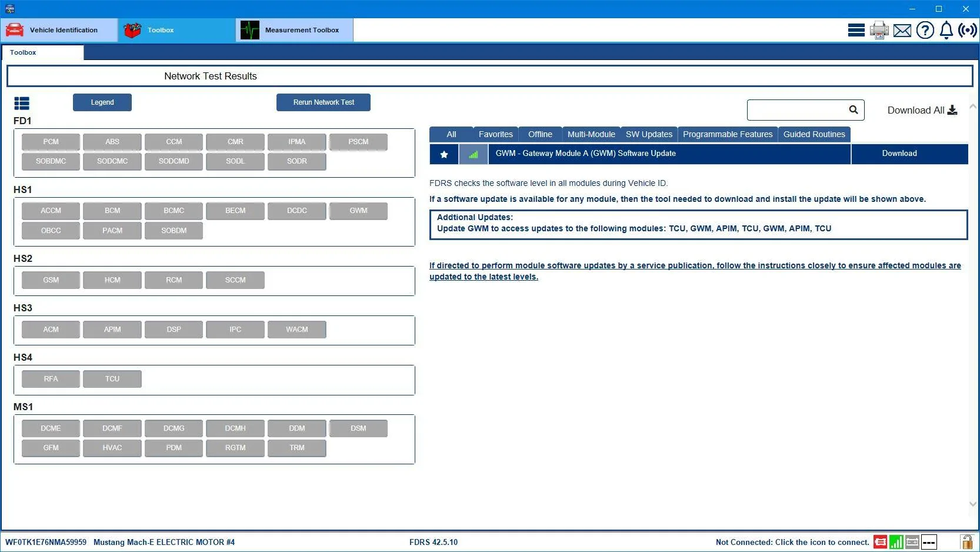Click the printer icon in the header
Viewport: 980px width, 552px height.
tap(879, 30)
